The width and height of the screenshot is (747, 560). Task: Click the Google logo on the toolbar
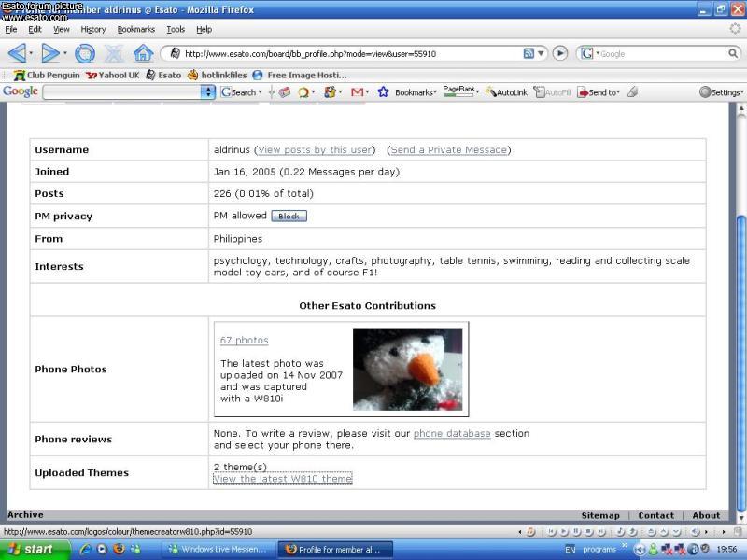coord(20,91)
